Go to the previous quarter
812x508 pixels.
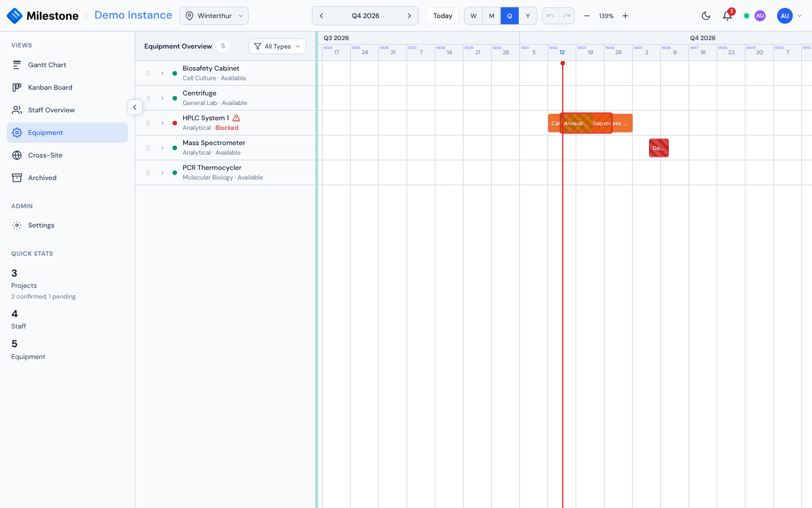tap(321, 16)
